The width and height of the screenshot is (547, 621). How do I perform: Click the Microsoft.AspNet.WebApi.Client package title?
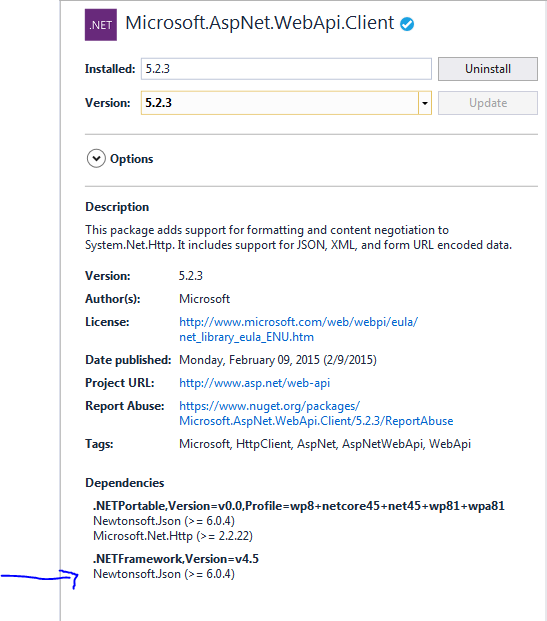[x=260, y=23]
